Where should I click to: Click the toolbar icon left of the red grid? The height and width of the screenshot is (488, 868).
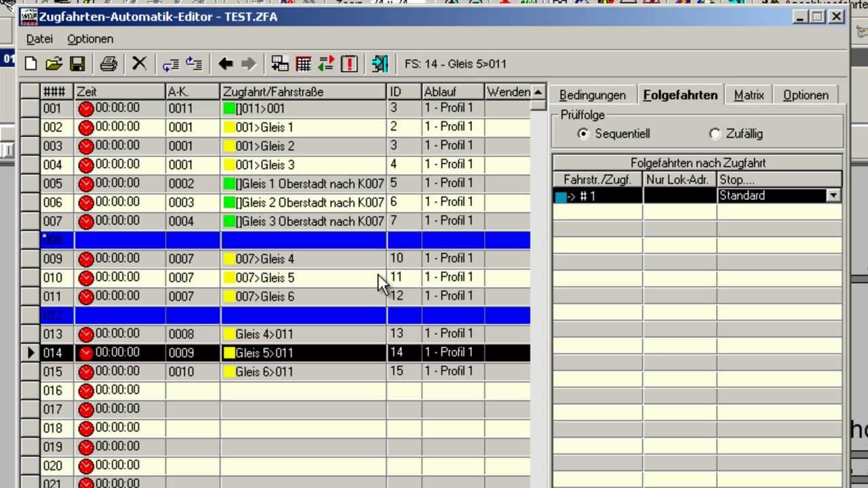pyautogui.click(x=280, y=64)
